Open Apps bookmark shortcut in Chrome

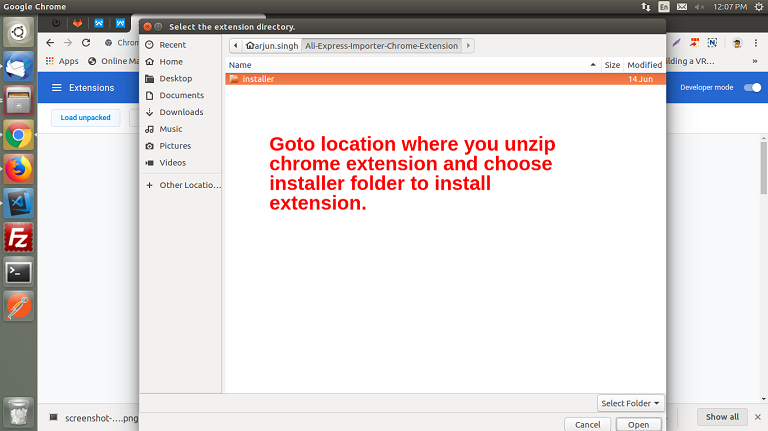62,61
